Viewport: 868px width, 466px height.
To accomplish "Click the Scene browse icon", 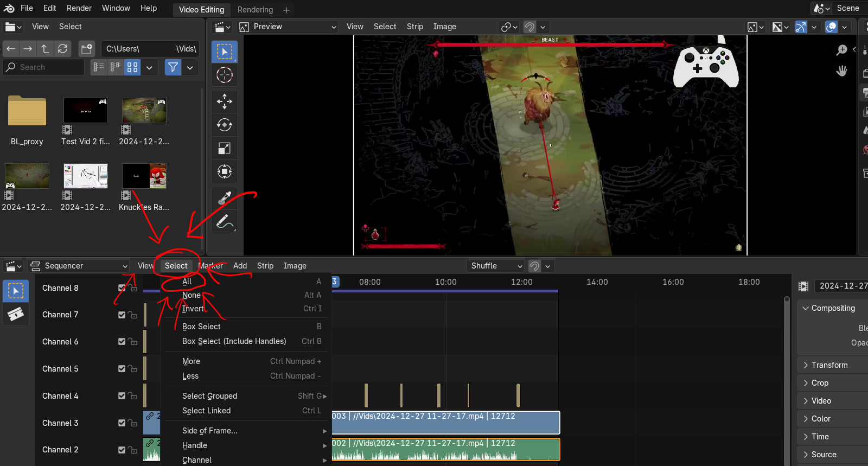I will (x=822, y=8).
